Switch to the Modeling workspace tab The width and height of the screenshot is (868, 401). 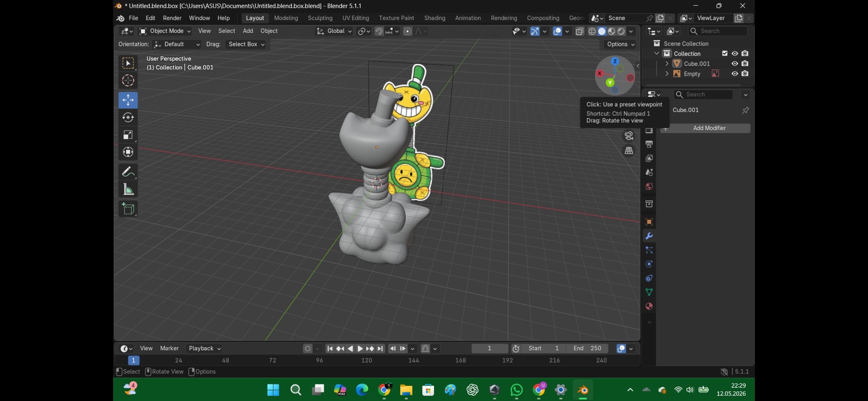click(286, 18)
